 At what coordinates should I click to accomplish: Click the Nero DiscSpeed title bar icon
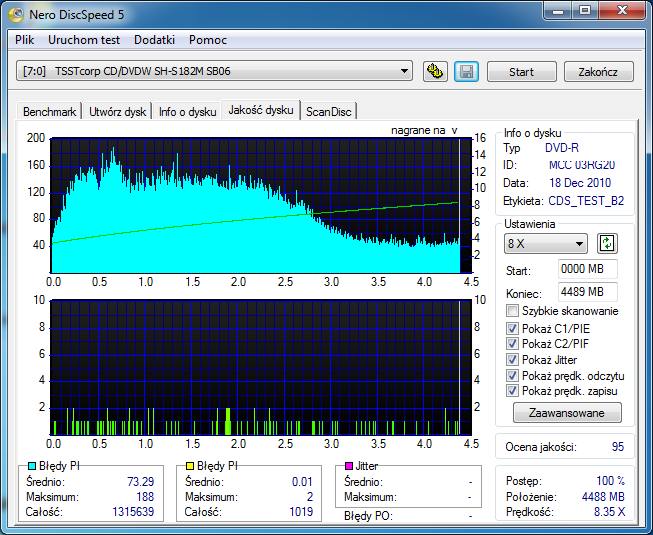[x=16, y=15]
